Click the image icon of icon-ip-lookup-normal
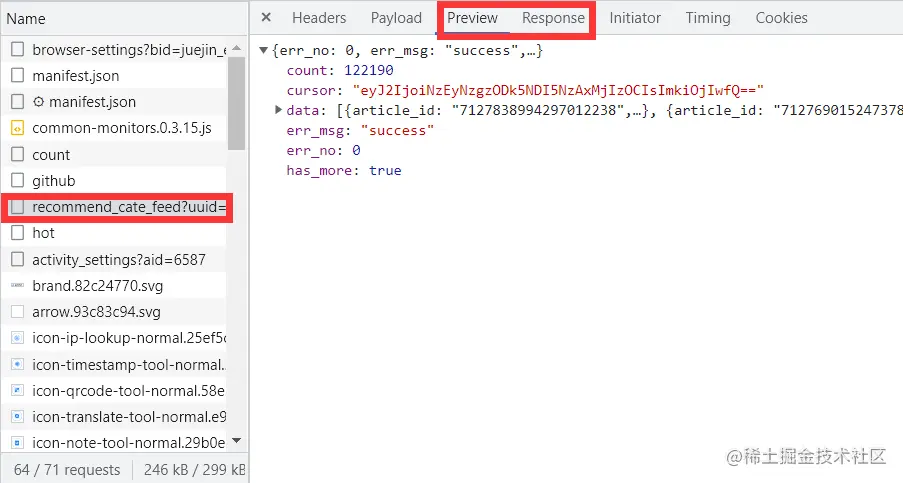 coord(18,338)
